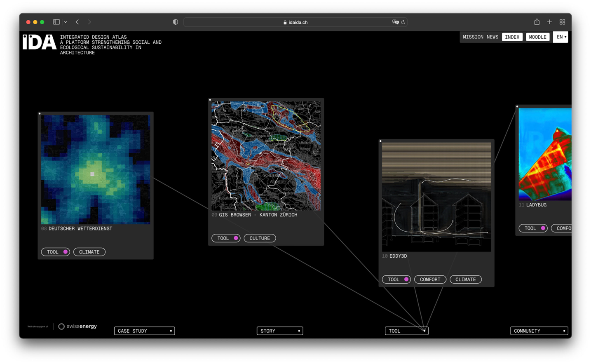Select the TOOL tag on Eddy3D card
The image size is (591, 364).
(x=396, y=279)
